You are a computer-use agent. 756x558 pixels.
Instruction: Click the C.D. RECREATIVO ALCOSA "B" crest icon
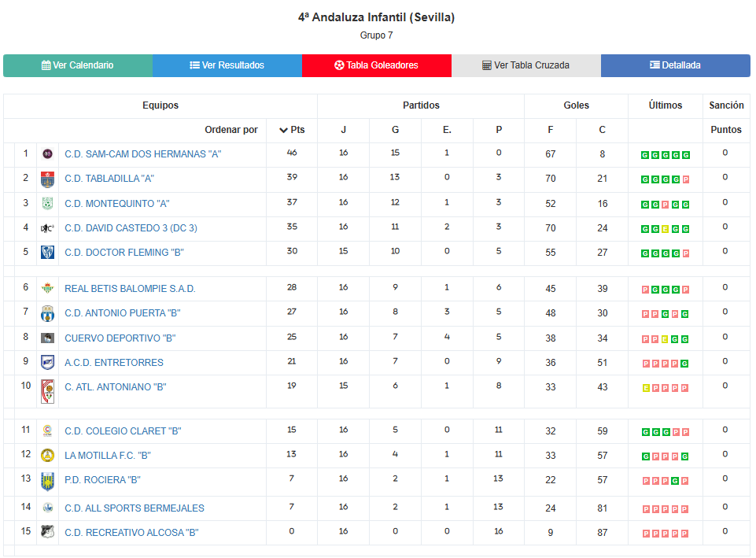[x=47, y=532]
